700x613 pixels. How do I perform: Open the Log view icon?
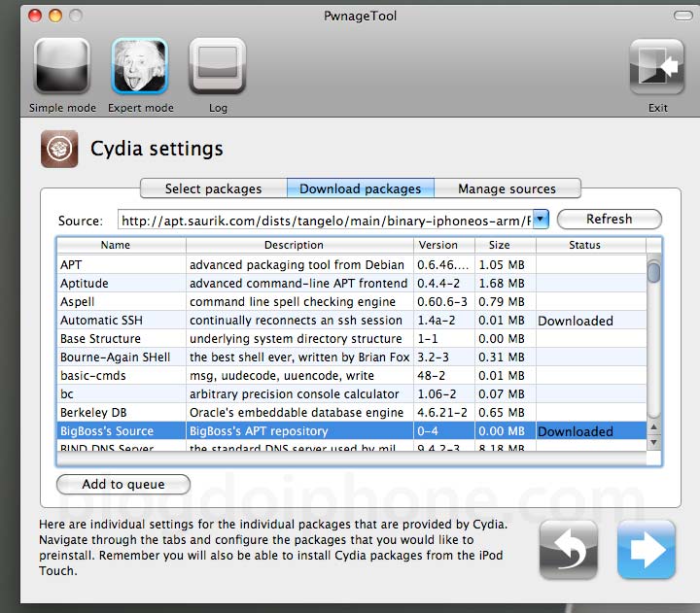pos(218,66)
